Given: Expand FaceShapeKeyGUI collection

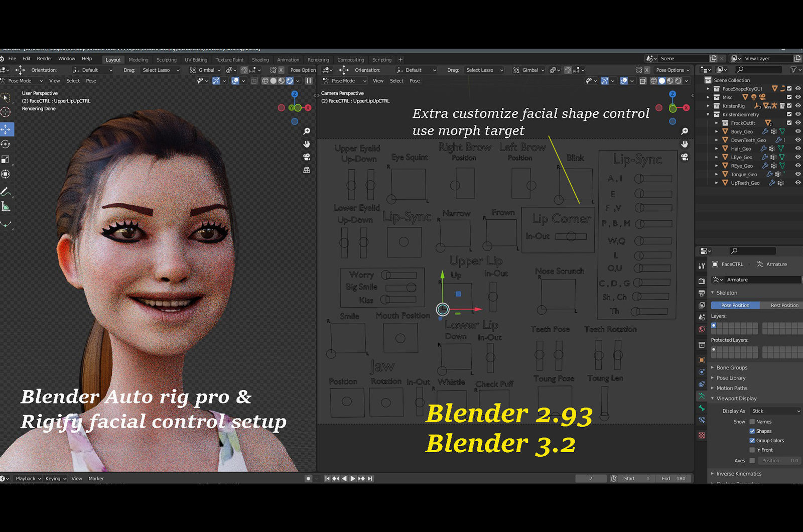Looking at the screenshot, I should coord(708,89).
